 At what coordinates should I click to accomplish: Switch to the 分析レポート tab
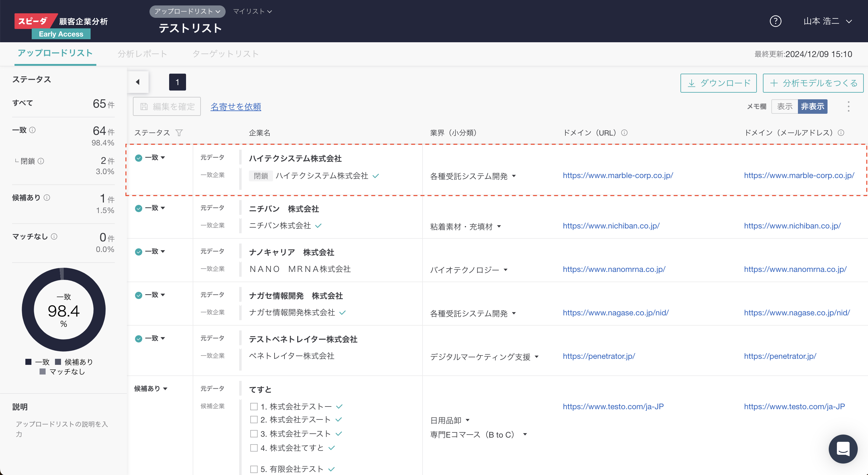[x=142, y=54]
